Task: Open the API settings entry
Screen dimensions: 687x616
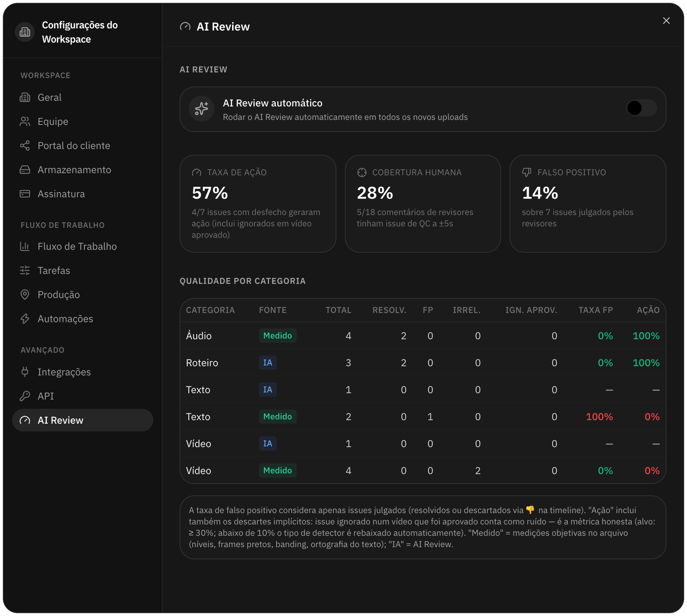Action: 83,396
